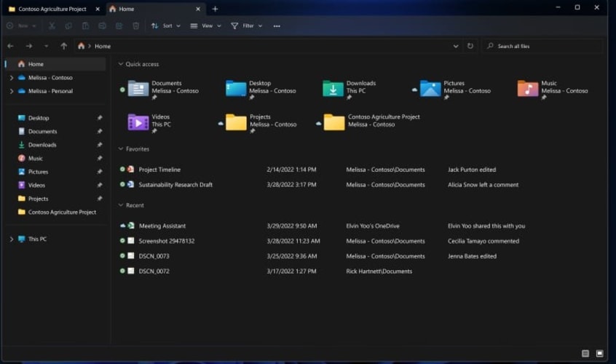Viewport: 616px width, 364px height.
Task: Expand This PC tree node
Action: [12, 239]
